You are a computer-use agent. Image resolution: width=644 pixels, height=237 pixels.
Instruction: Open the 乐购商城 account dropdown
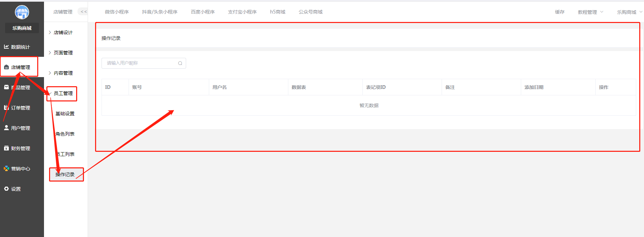point(629,12)
